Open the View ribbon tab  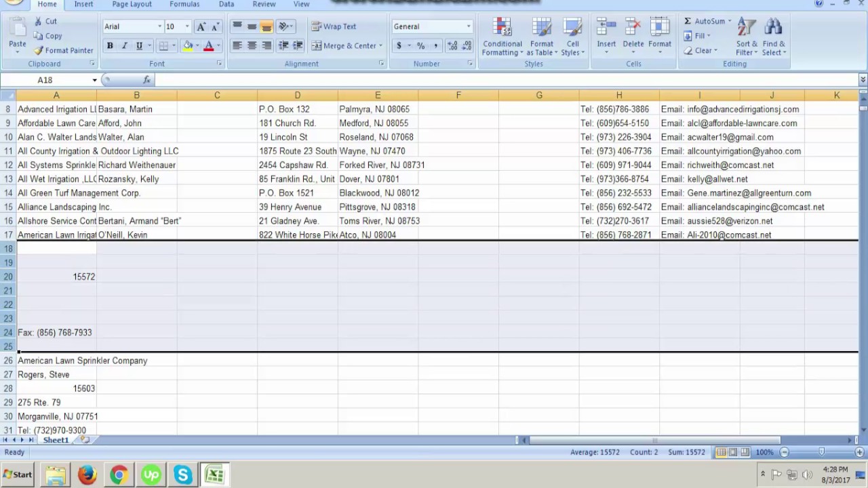point(301,4)
